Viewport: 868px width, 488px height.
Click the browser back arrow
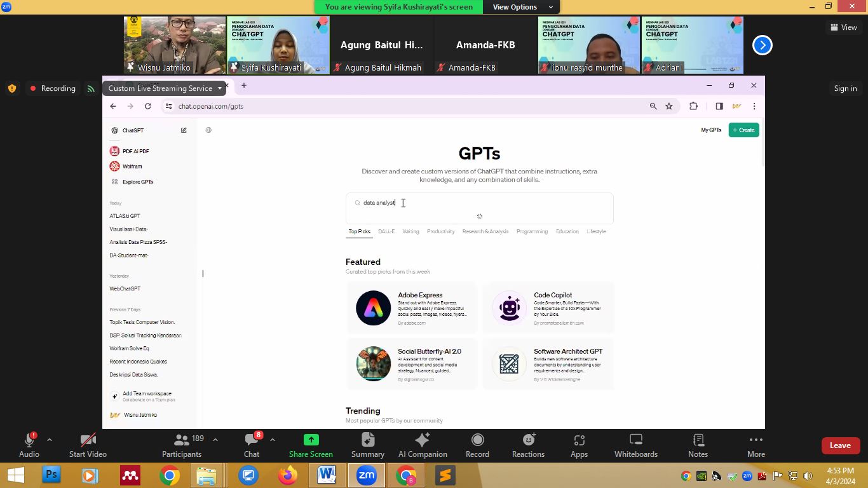click(x=113, y=106)
